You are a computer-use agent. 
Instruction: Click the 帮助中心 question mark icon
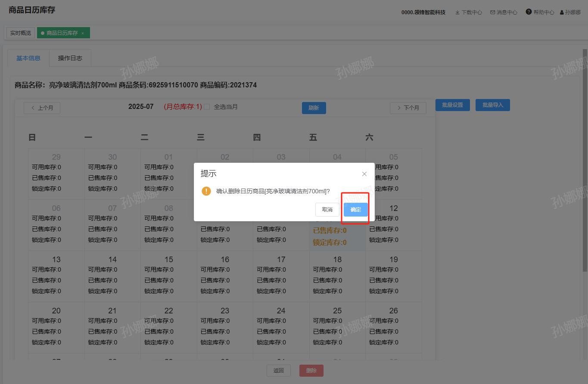[529, 12]
